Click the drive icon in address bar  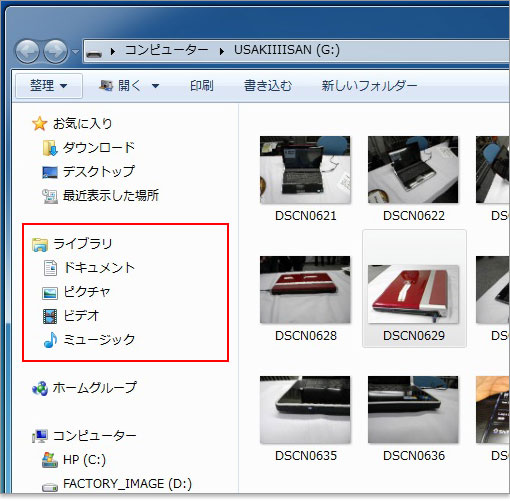[94, 52]
